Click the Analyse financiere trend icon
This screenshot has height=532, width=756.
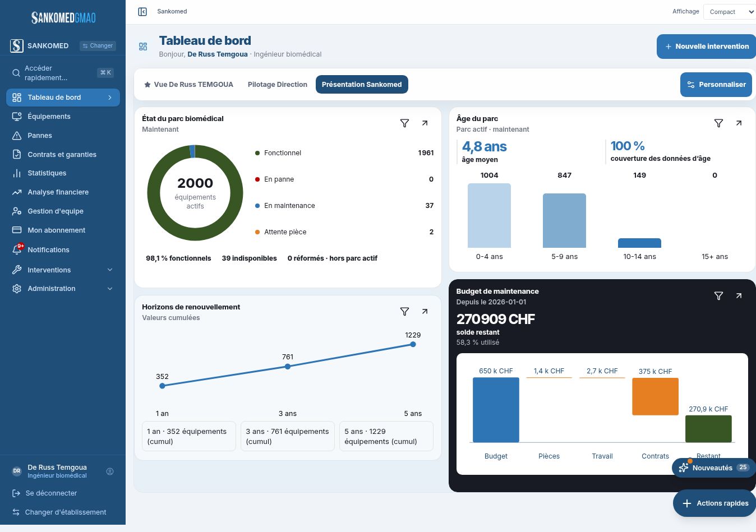17,192
